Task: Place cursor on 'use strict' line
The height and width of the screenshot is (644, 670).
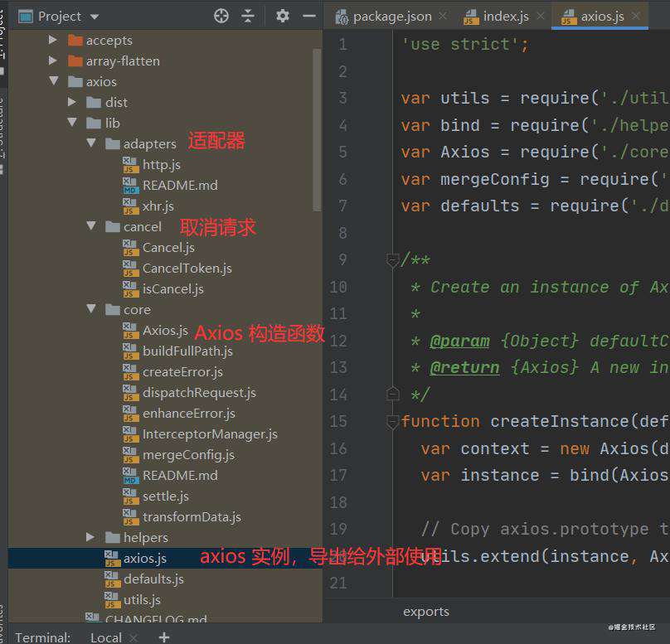Action: (465, 45)
